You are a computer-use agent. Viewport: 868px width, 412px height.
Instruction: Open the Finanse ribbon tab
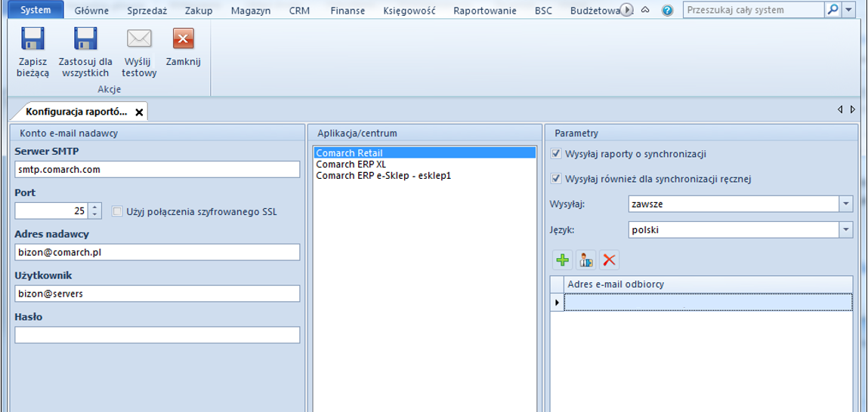click(x=348, y=11)
